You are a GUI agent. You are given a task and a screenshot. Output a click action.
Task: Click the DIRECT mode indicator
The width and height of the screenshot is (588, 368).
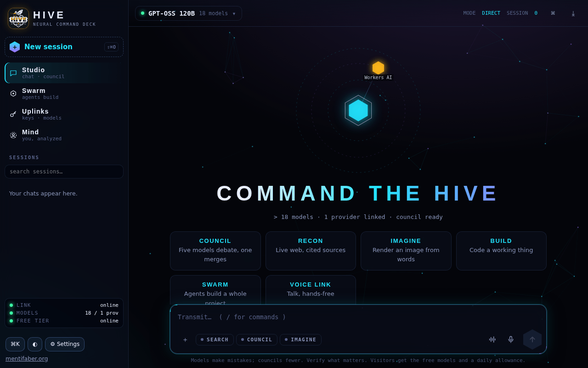(x=491, y=13)
